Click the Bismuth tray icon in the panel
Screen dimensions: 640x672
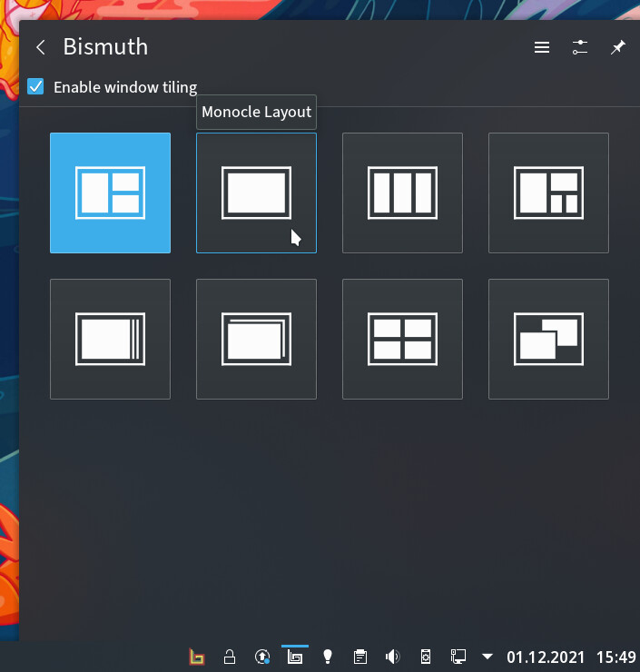click(x=295, y=657)
